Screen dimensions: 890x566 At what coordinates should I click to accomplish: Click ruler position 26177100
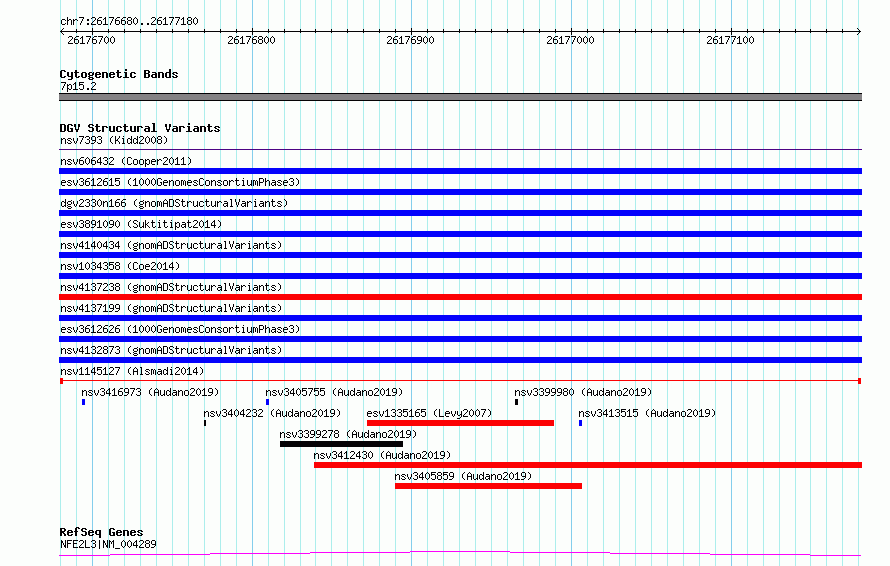pyautogui.click(x=731, y=40)
